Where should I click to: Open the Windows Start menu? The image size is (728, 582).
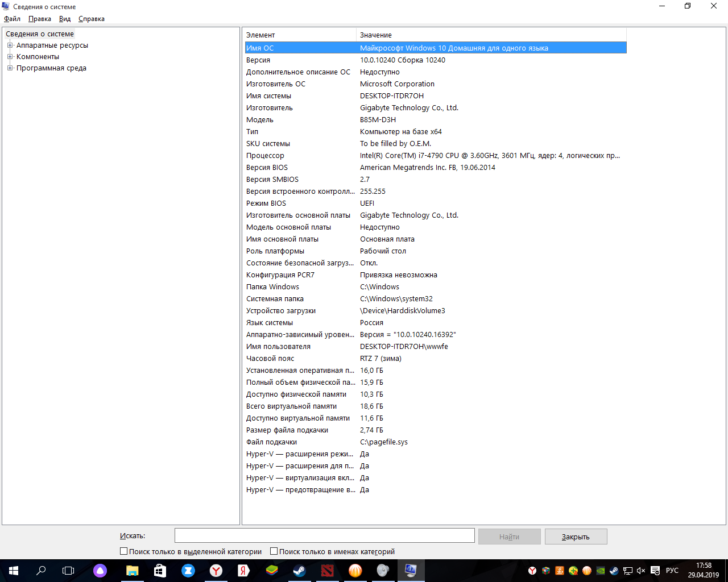click(x=14, y=571)
